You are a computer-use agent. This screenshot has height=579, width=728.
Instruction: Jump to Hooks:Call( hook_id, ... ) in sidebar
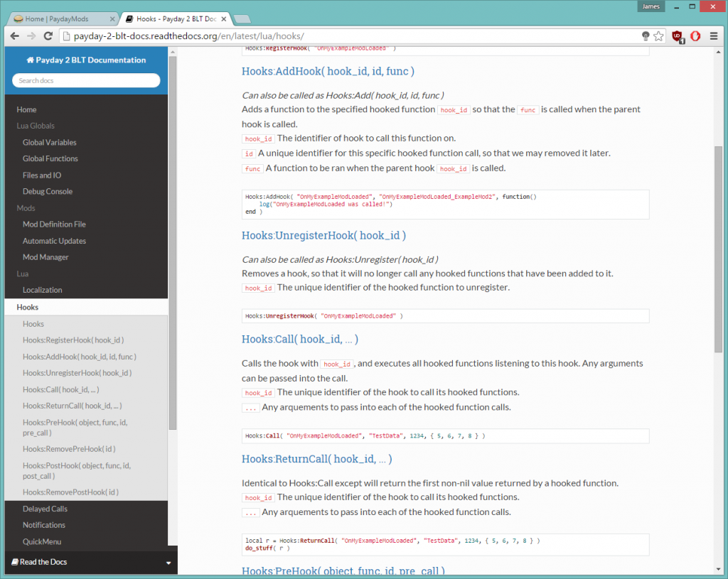click(x=61, y=390)
